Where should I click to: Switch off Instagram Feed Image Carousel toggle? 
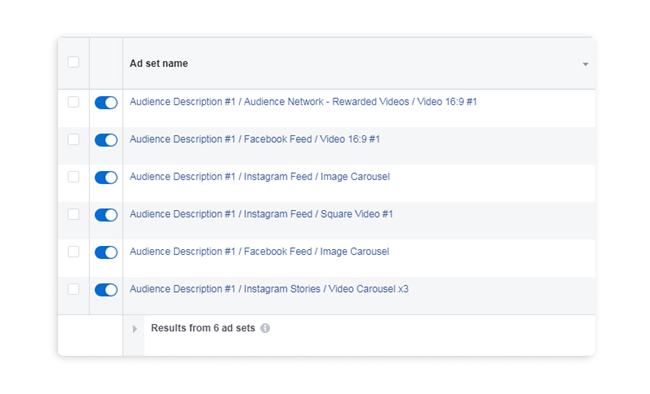[106, 177]
